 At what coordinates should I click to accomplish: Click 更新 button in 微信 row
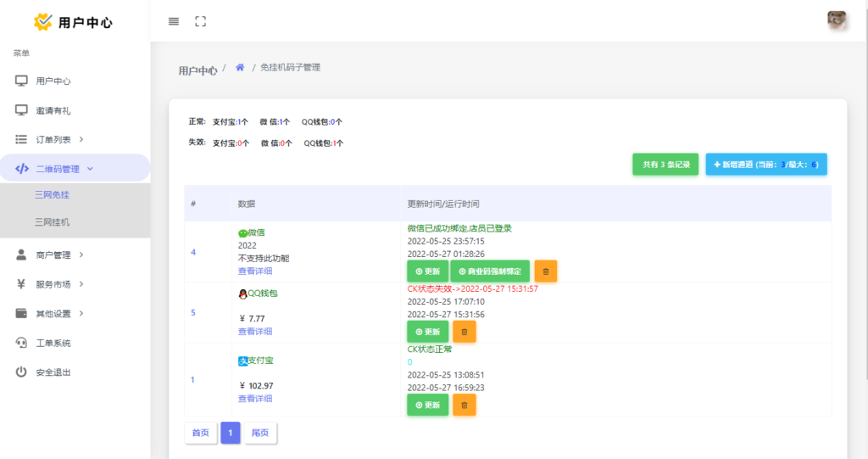[427, 271]
